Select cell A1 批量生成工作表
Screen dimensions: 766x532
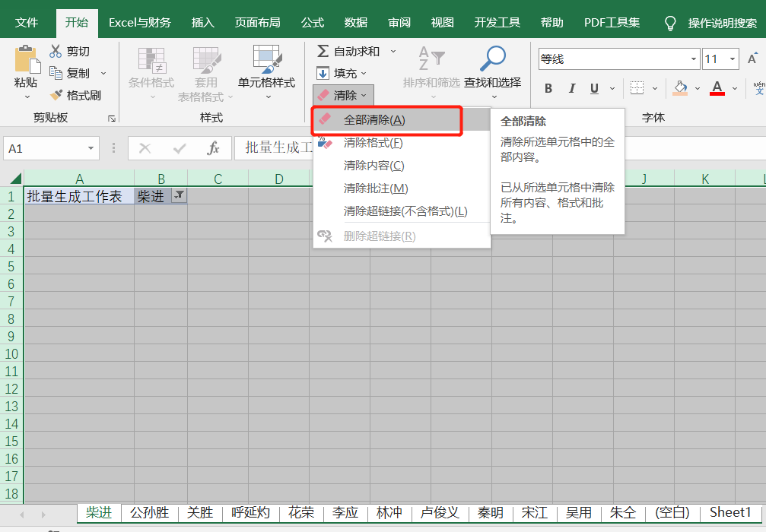tap(79, 196)
